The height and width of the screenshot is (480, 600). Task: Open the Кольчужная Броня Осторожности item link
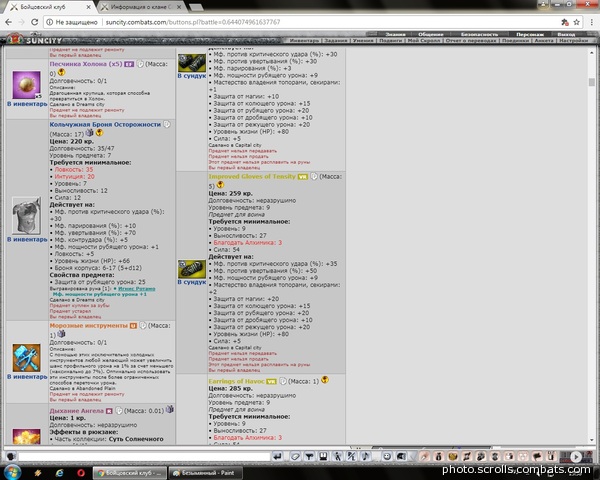(105, 124)
